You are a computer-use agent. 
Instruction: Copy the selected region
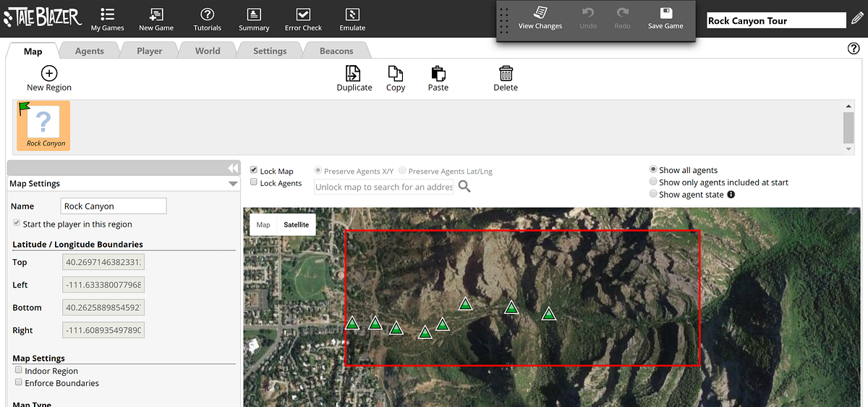point(396,78)
